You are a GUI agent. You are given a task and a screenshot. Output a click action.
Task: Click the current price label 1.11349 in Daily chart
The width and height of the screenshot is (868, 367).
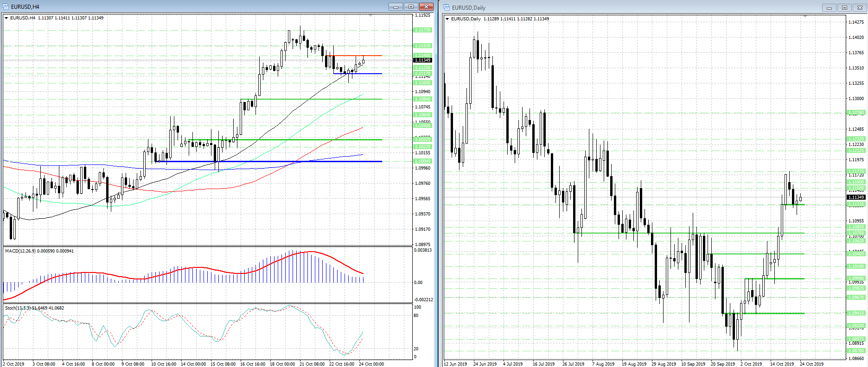click(856, 197)
